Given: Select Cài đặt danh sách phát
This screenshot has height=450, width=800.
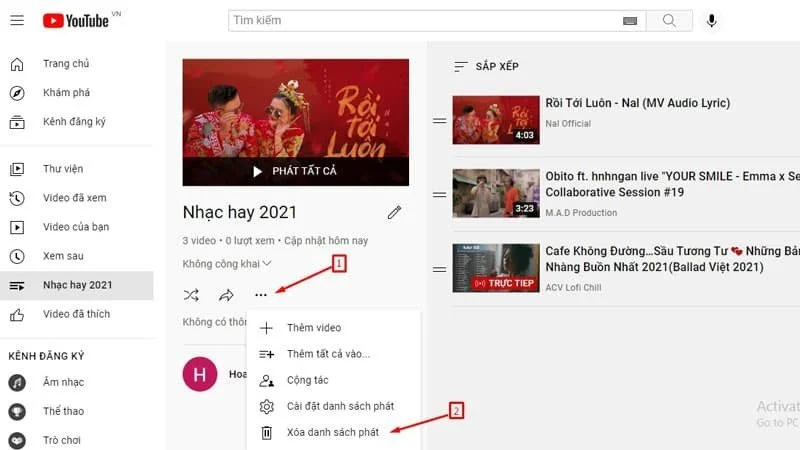Looking at the screenshot, I should [334, 406].
